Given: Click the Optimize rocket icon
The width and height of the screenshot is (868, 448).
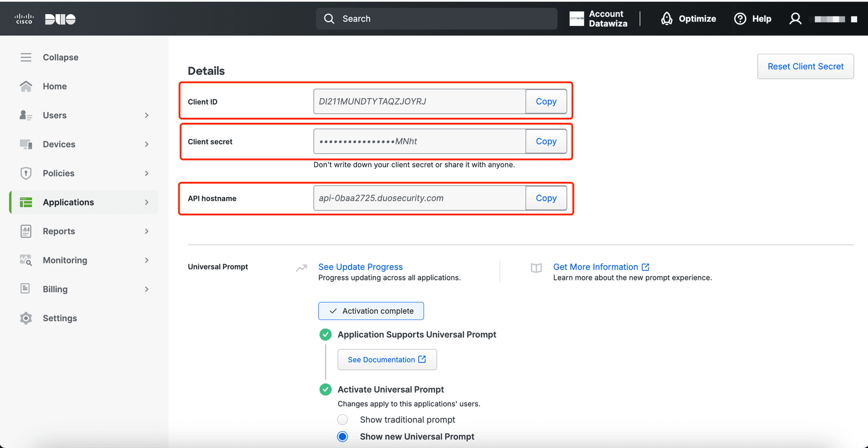Looking at the screenshot, I should pos(667,18).
